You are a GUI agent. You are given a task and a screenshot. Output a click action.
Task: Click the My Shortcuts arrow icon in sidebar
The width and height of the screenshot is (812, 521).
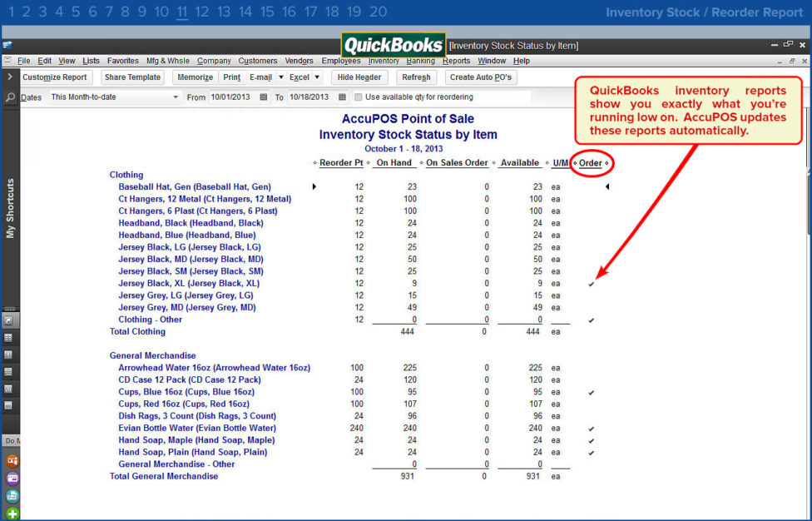pyautogui.click(x=9, y=320)
